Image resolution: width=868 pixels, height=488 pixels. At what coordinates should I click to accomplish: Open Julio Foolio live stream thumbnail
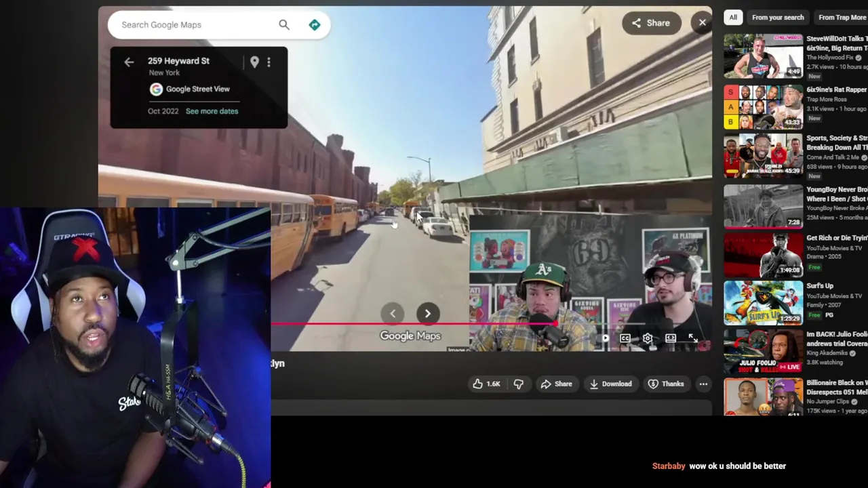point(763,352)
